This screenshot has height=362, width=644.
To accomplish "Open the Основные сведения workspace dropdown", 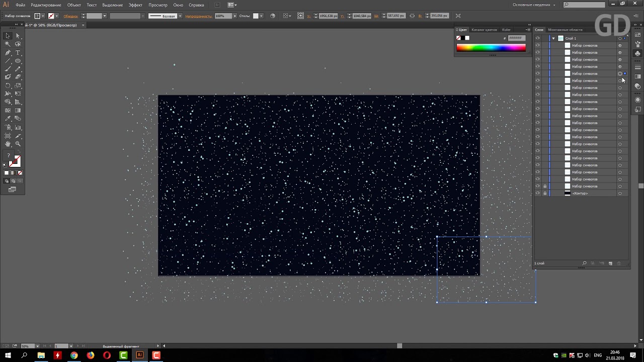I will coord(534,5).
